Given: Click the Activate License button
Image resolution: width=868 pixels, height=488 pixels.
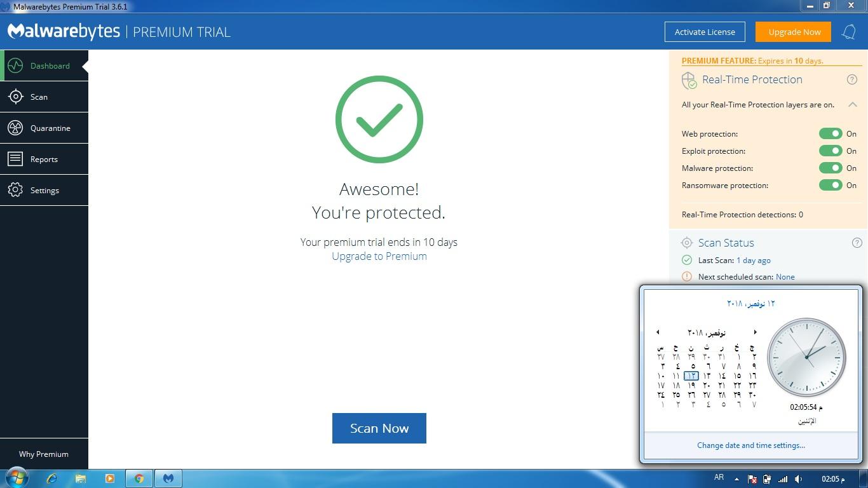Looking at the screenshot, I should pyautogui.click(x=705, y=32).
